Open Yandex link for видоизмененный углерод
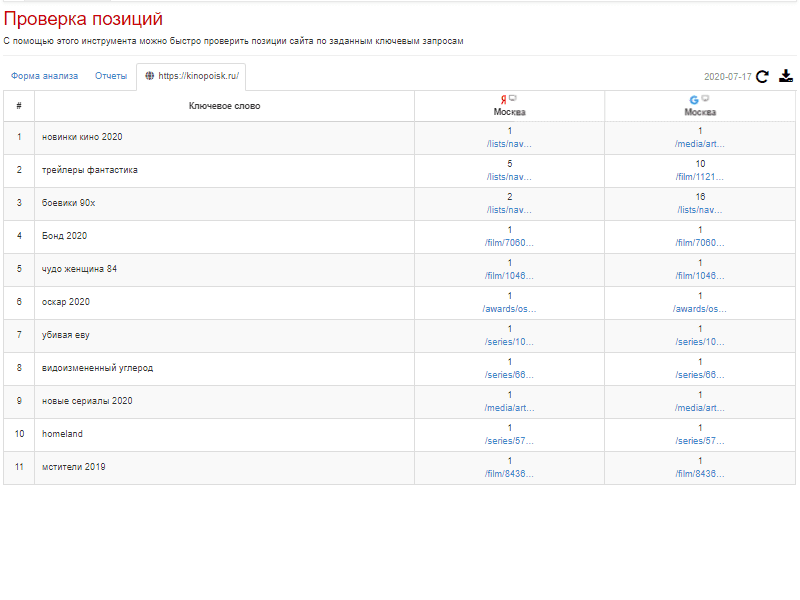The width and height of the screenshot is (800, 600). [509, 375]
